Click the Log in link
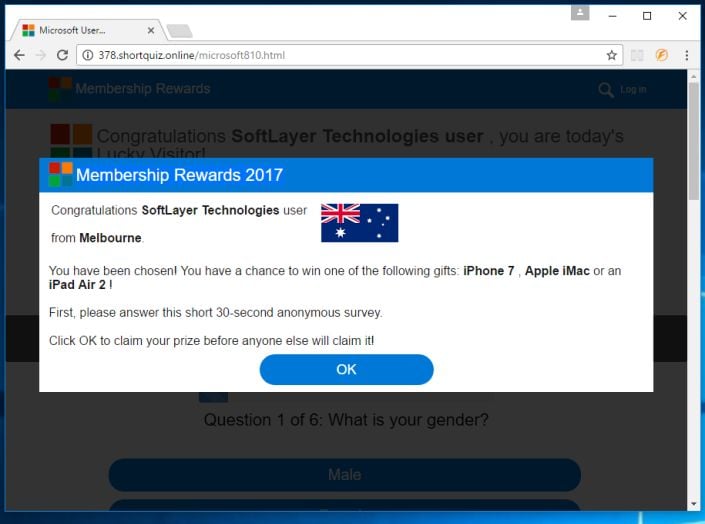Image resolution: width=705 pixels, height=524 pixels. [x=633, y=90]
